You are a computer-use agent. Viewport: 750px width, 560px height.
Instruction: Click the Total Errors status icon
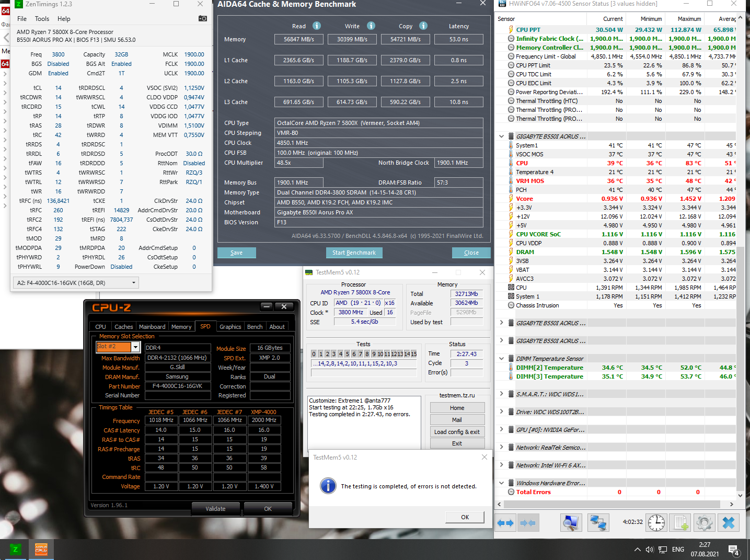click(x=511, y=492)
